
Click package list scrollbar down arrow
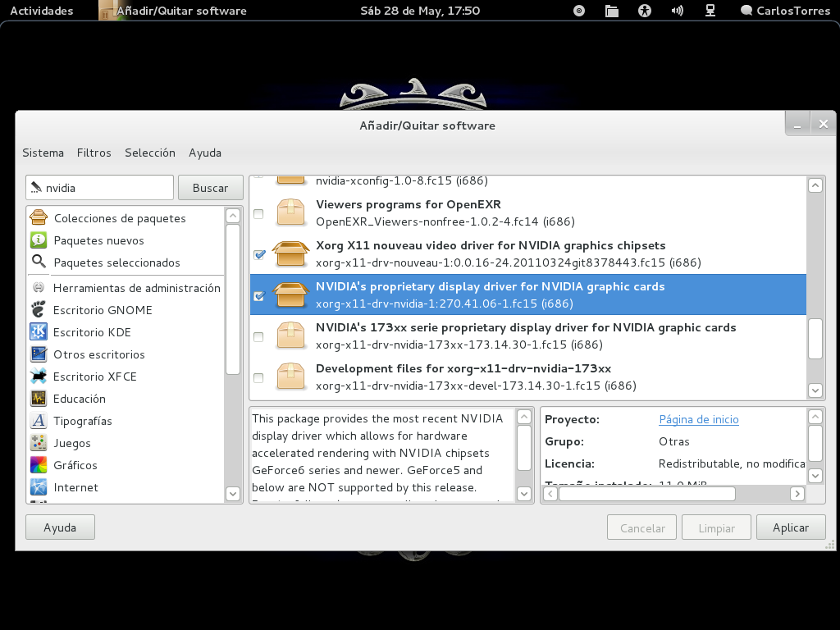(815, 390)
